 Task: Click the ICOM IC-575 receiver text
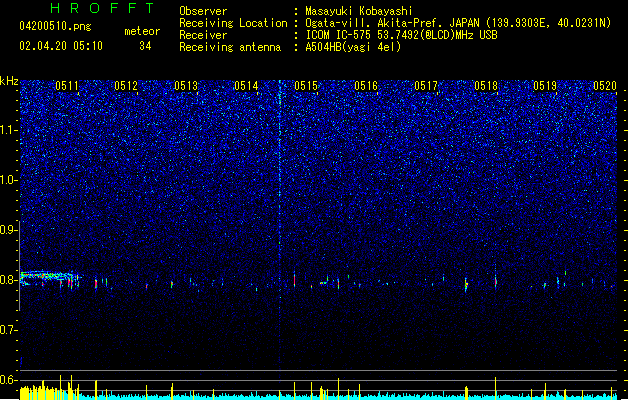(x=401, y=35)
